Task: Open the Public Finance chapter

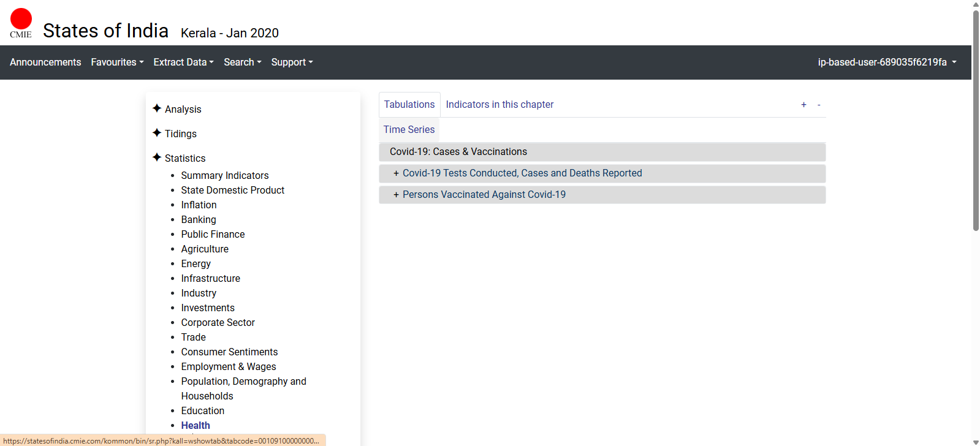Action: [213, 235]
